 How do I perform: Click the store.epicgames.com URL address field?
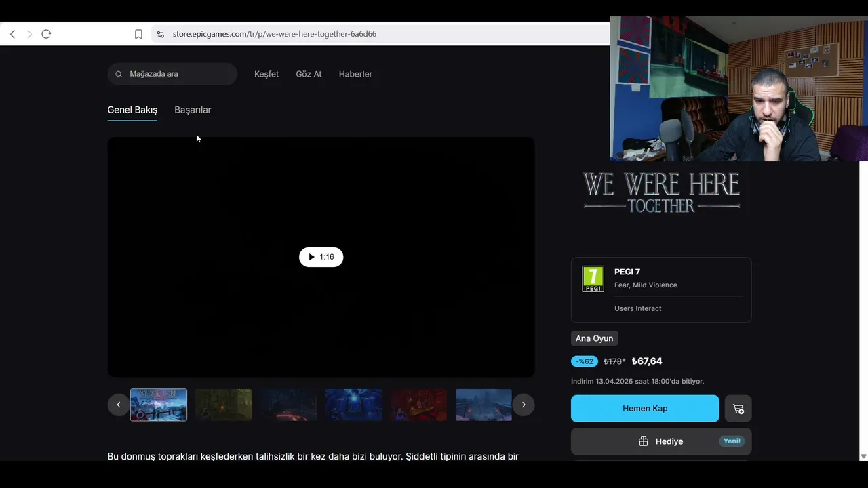point(274,34)
